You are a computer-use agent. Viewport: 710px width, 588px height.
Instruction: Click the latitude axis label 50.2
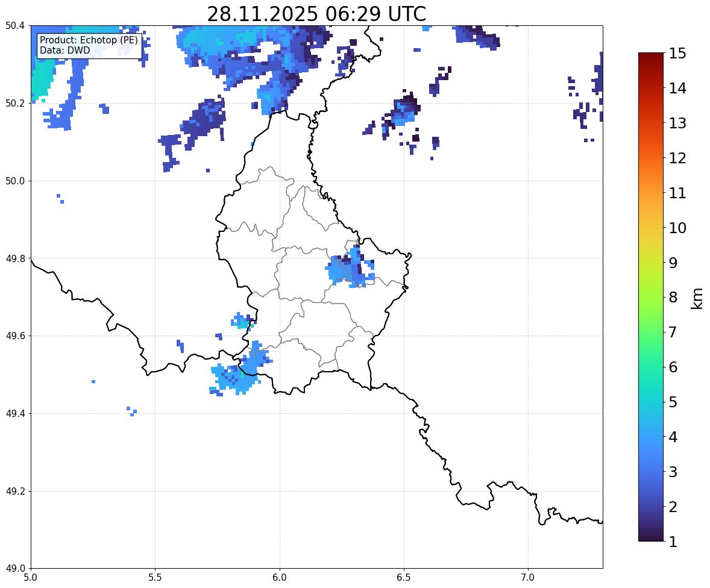(15, 103)
